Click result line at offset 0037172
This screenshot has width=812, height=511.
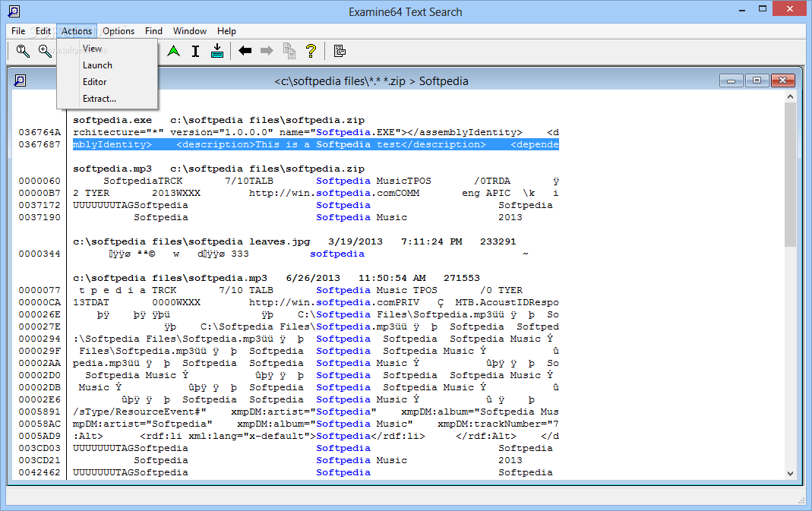pyautogui.click(x=313, y=206)
